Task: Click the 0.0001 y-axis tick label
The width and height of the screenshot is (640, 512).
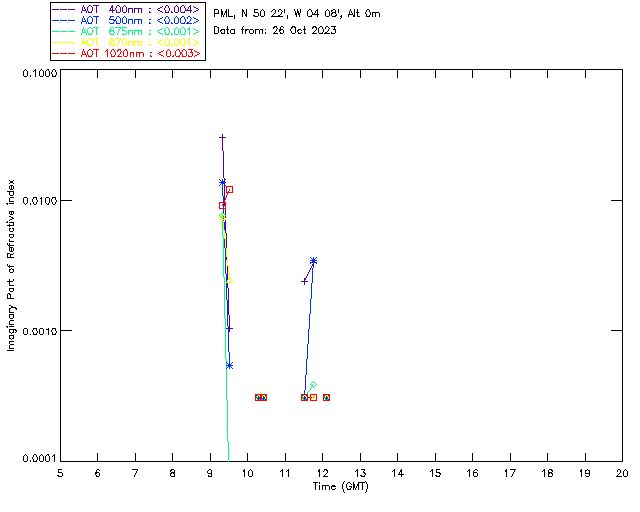Action: 39,459
